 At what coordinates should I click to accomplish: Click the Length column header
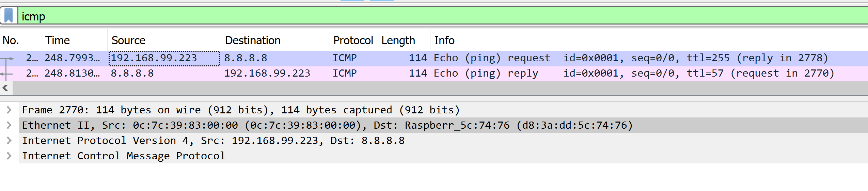(x=404, y=40)
